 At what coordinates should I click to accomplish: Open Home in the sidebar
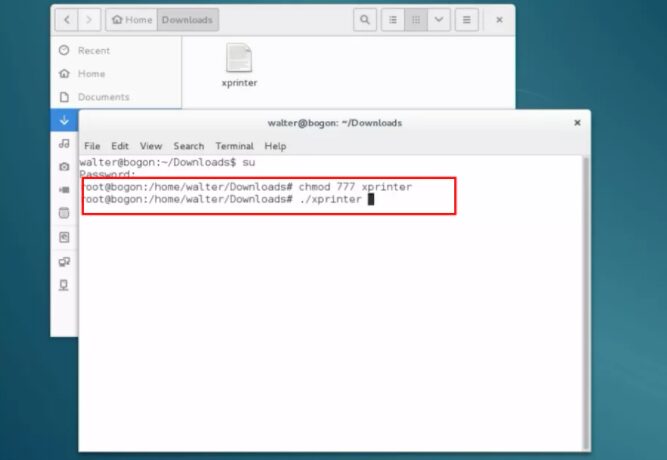(116, 74)
